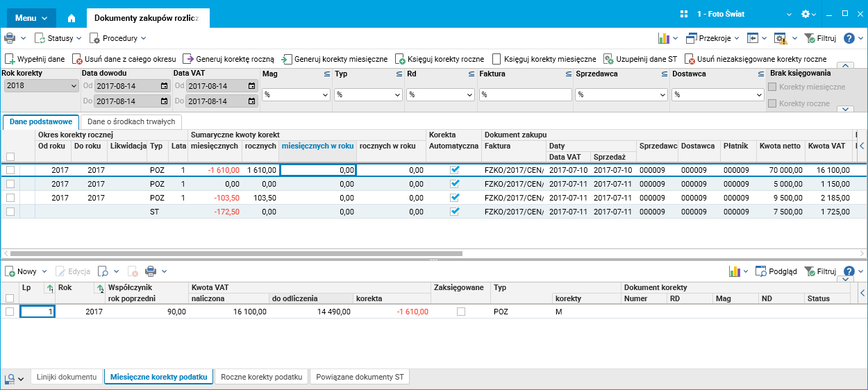Open the Statusy dropdown
The width and height of the screenshot is (868, 390).
58,38
